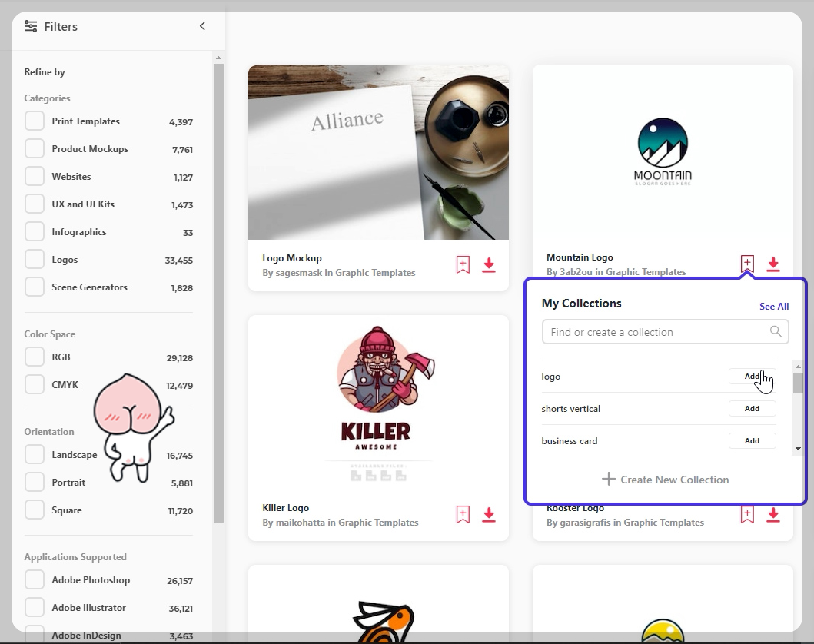
Task: Download the Logo Mockup item
Action: (489, 264)
